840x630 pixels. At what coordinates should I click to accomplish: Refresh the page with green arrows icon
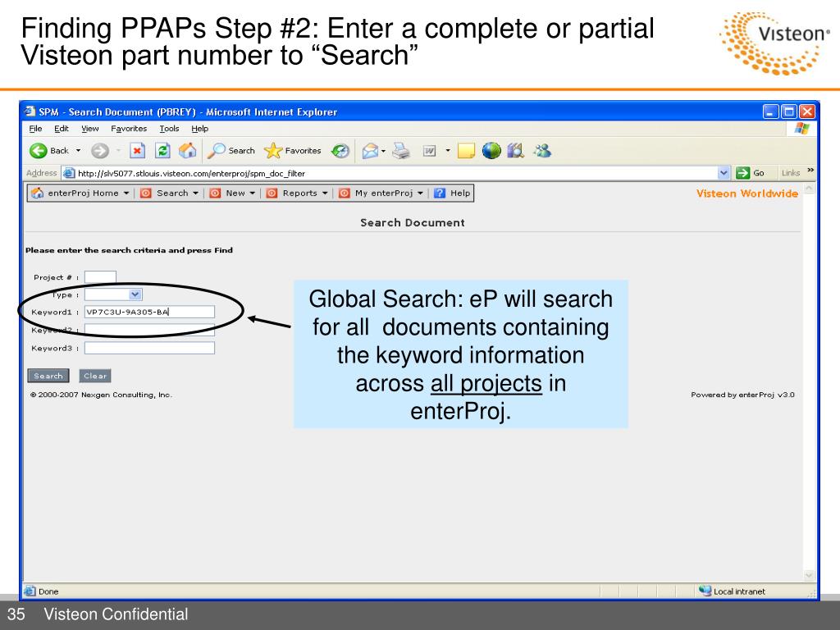[162, 151]
